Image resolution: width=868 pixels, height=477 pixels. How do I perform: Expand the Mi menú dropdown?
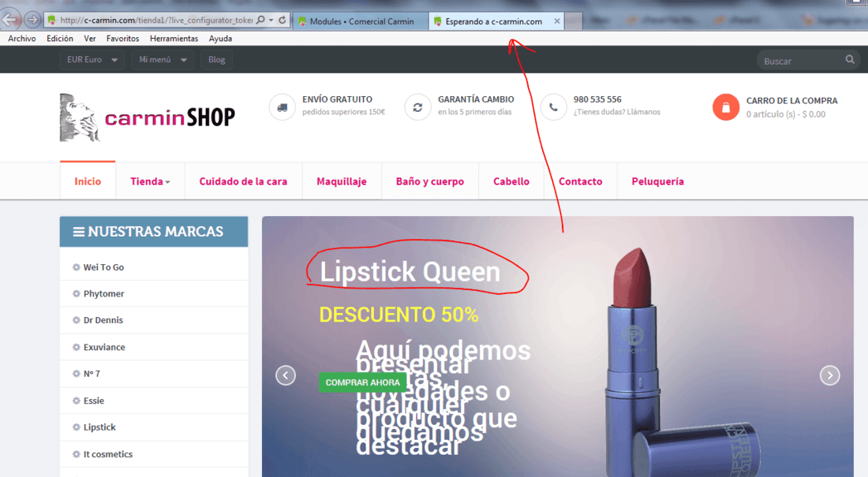coord(163,59)
